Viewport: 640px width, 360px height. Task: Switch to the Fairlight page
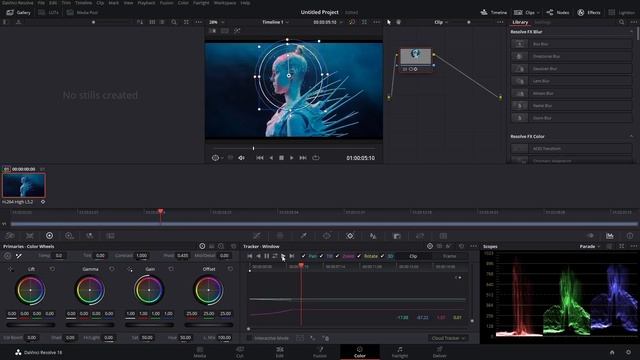pos(400,352)
